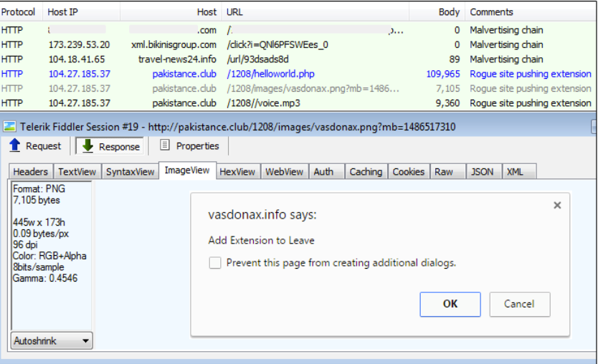The width and height of the screenshot is (598, 364).
Task: Click the blue up-arrow Request icon
Action: (x=14, y=145)
